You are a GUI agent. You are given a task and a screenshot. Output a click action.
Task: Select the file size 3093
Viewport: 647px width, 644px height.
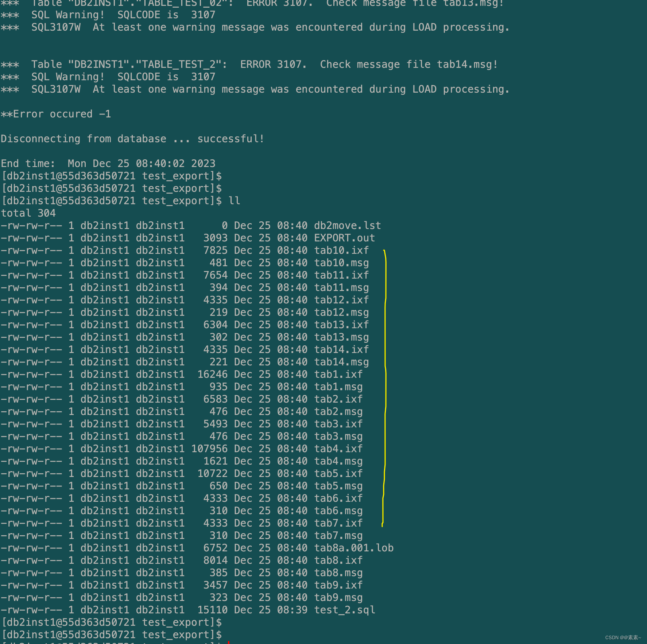tap(216, 238)
